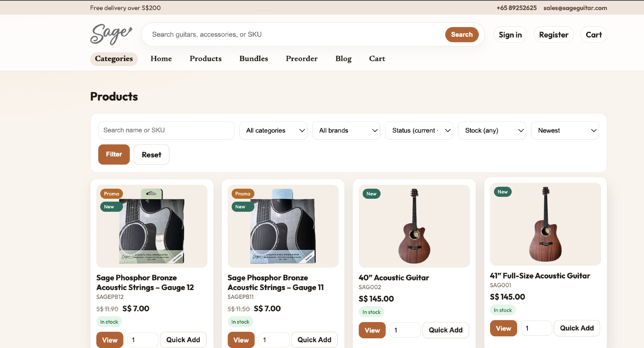Open the All categories dropdown
Image resolution: width=644 pixels, height=348 pixels.
(273, 130)
